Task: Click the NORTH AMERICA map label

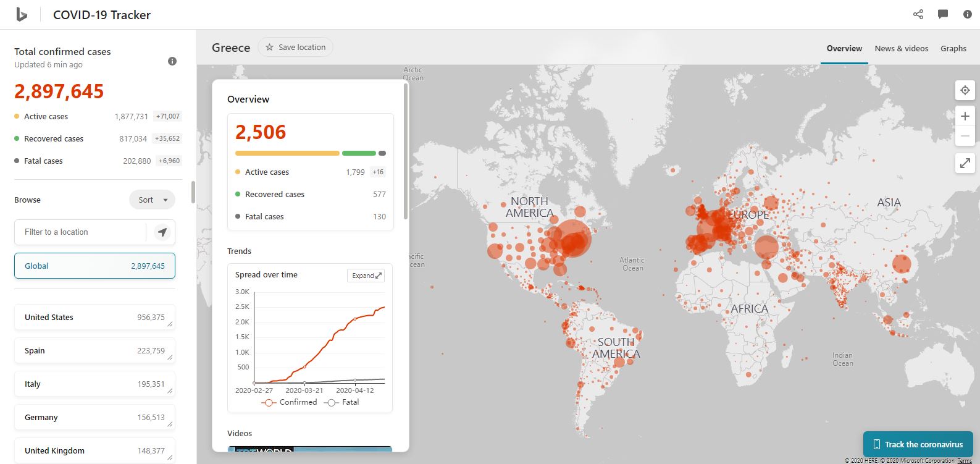Action: 530,207
